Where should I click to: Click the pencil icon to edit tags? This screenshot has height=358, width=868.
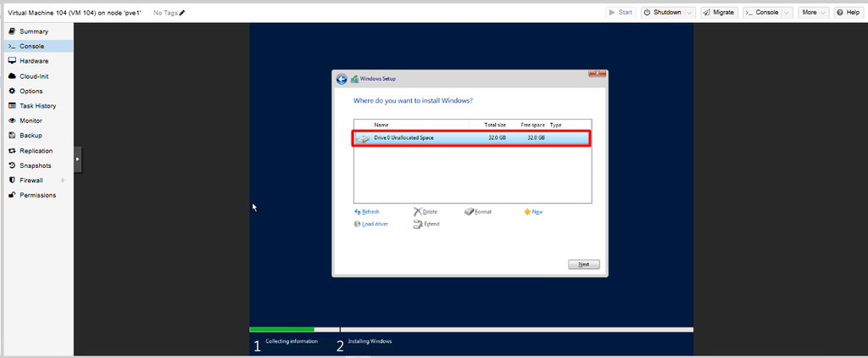182,12
